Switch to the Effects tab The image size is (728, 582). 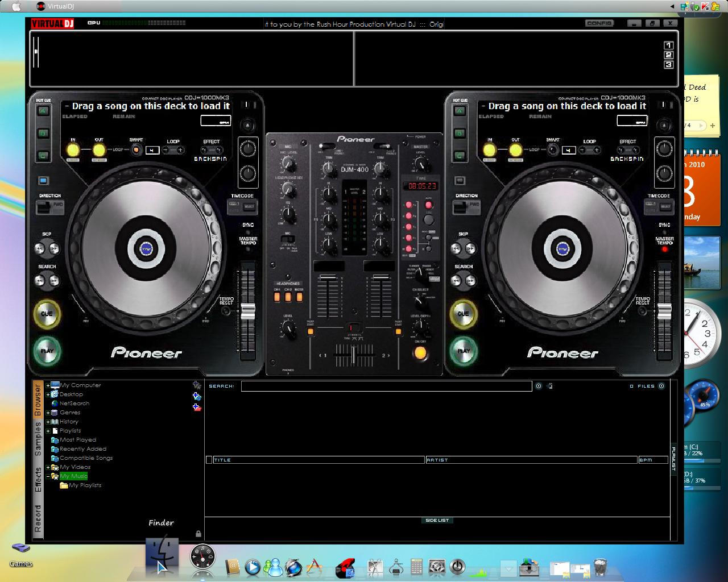pos(38,480)
